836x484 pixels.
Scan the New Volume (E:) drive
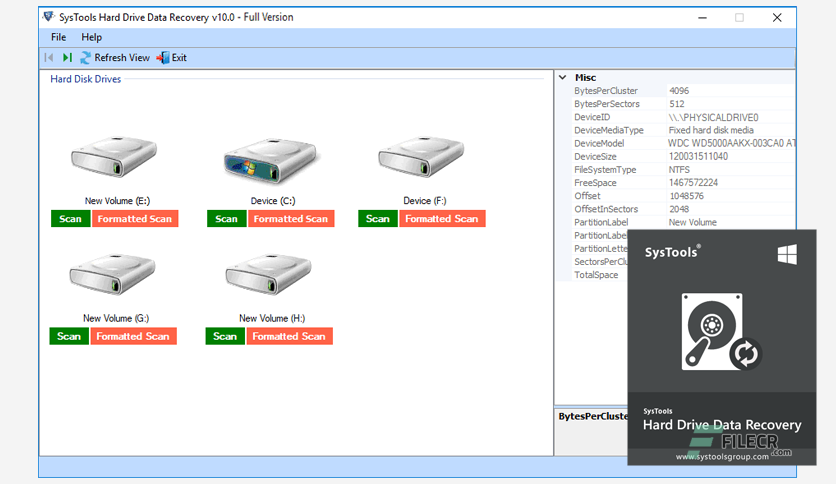coord(70,219)
